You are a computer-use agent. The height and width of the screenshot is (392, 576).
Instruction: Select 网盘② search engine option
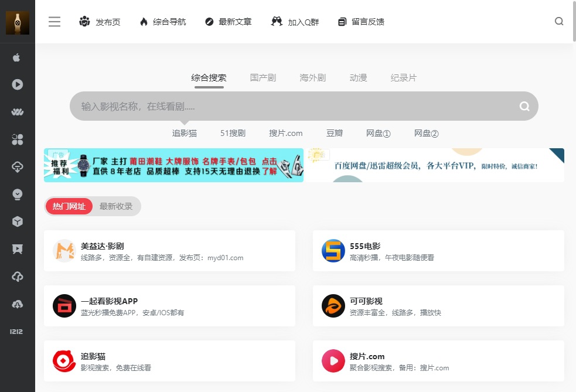click(427, 133)
